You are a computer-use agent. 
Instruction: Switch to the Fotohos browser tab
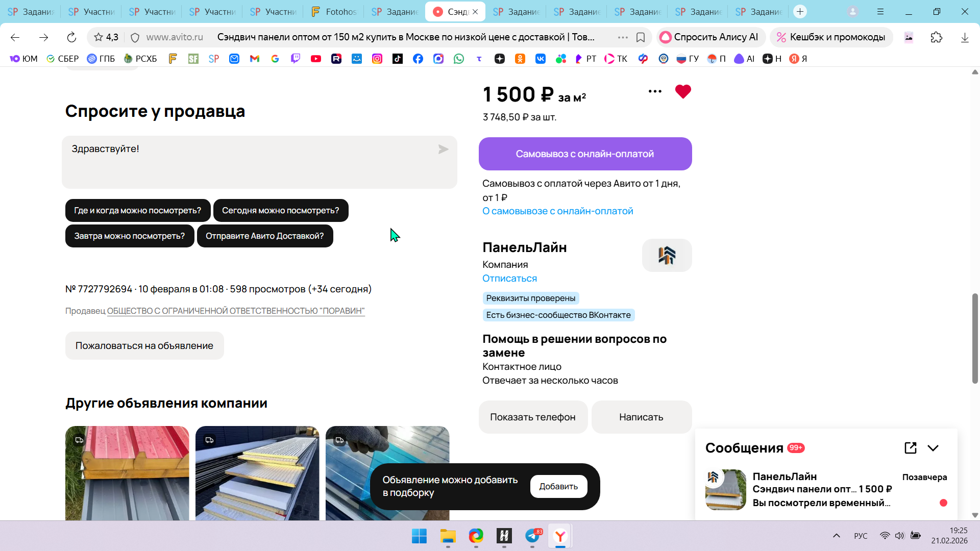tap(334, 11)
